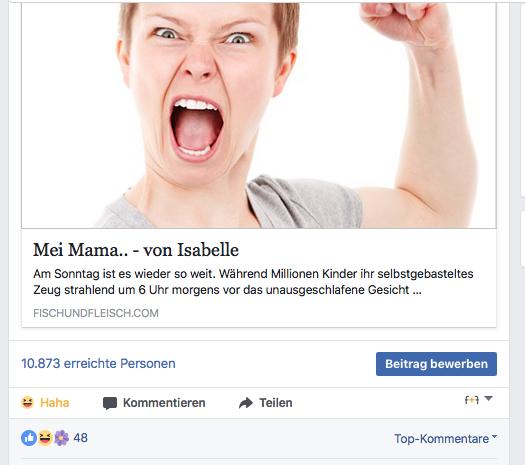Open the 48 reactions count list
This screenshot has width=525, height=465.
point(80,438)
